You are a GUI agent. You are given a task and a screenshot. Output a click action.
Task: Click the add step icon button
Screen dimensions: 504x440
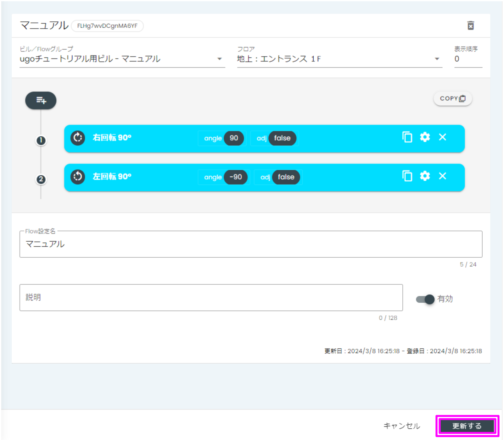click(41, 100)
